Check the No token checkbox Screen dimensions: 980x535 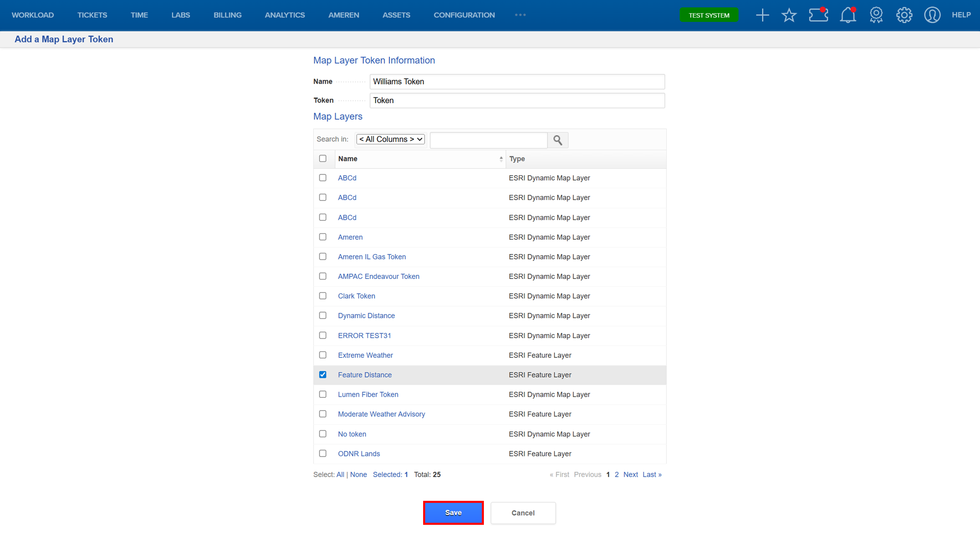point(323,434)
